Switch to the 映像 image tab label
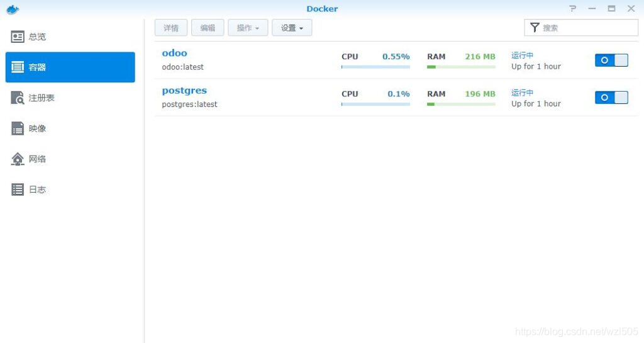This screenshot has height=343, width=644. pos(37,128)
